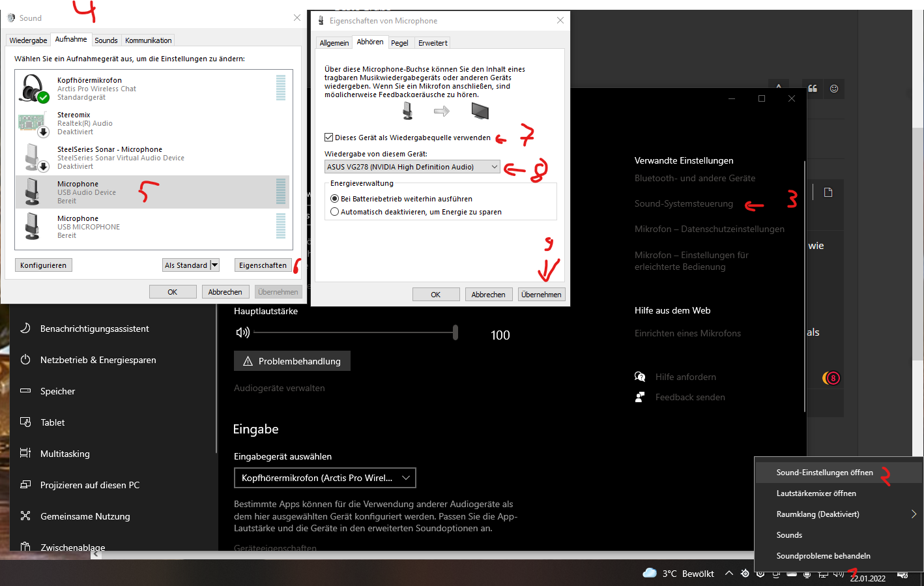Click the SteelSeries Sonar Microphone icon
This screenshot has width=924, height=586.
click(x=33, y=158)
